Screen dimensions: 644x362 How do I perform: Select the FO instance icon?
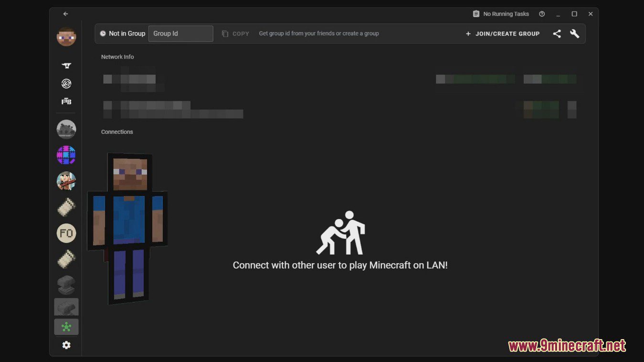point(66,233)
